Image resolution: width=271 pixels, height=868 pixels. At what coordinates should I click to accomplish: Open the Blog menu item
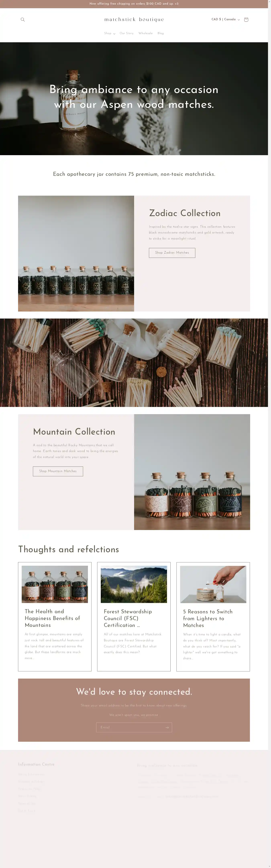pyautogui.click(x=161, y=33)
